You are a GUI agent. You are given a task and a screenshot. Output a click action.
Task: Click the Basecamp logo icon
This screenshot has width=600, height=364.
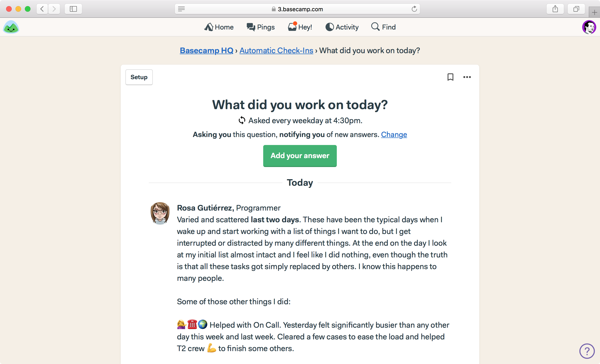[x=11, y=27]
